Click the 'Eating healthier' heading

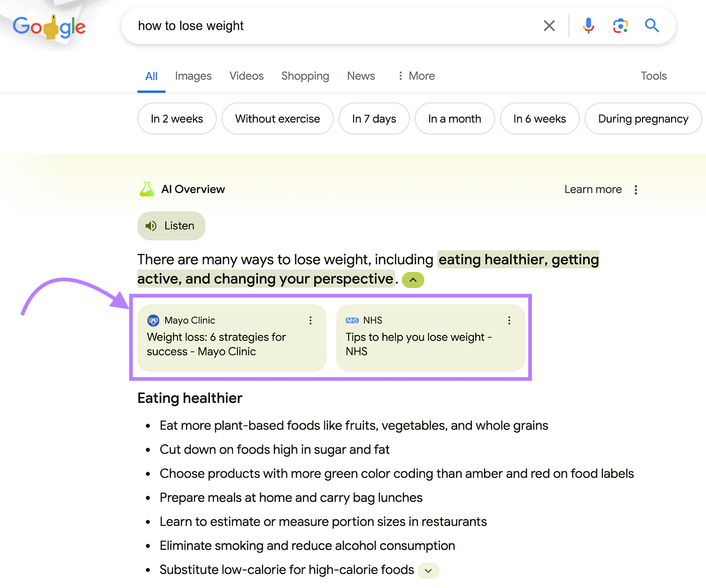pos(190,398)
